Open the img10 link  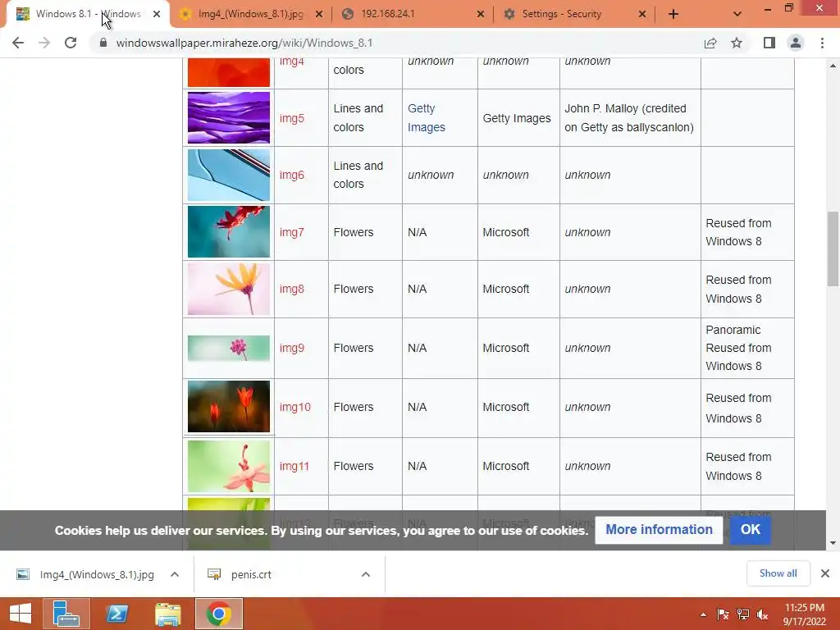pos(295,407)
